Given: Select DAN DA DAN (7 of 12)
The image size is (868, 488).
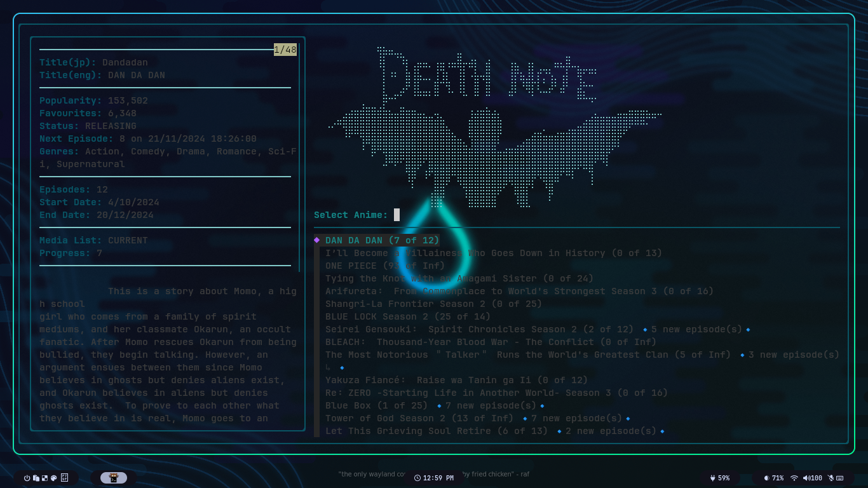Looking at the screenshot, I should [382, 240].
